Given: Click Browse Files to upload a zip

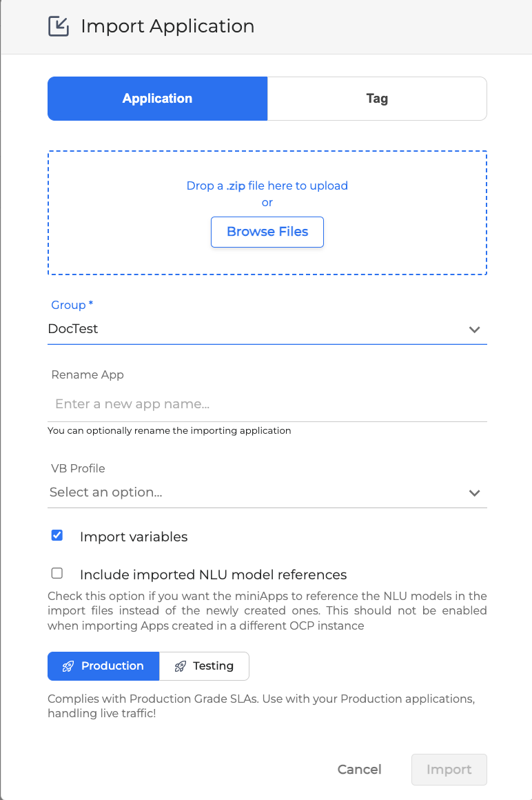Looking at the screenshot, I should pyautogui.click(x=267, y=232).
